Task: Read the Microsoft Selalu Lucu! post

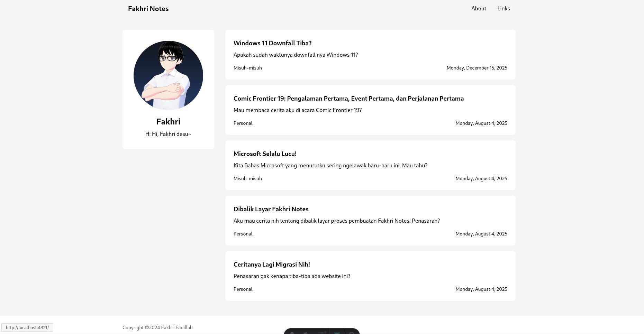Action: (265, 154)
